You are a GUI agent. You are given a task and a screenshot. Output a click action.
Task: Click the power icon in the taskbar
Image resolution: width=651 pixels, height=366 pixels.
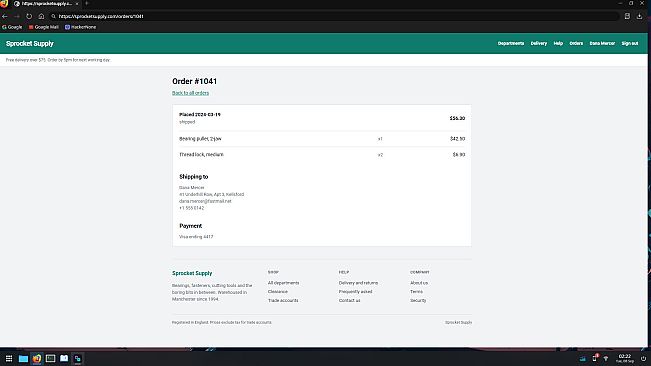(x=643, y=359)
